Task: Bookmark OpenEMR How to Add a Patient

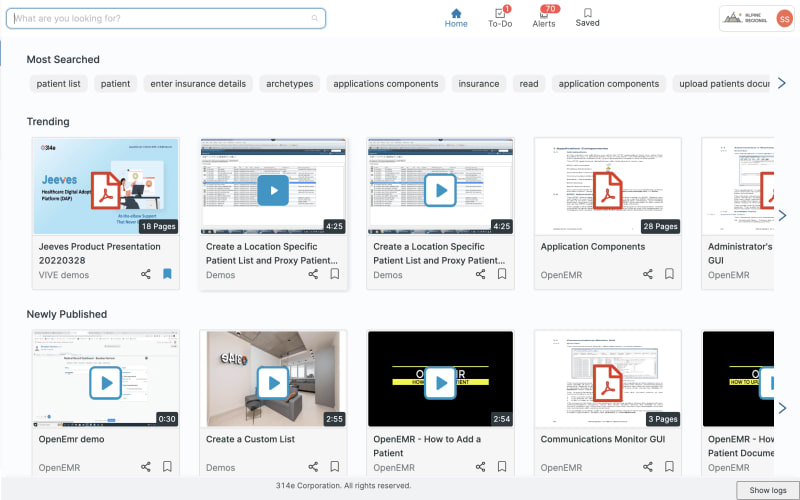Action: (502, 466)
